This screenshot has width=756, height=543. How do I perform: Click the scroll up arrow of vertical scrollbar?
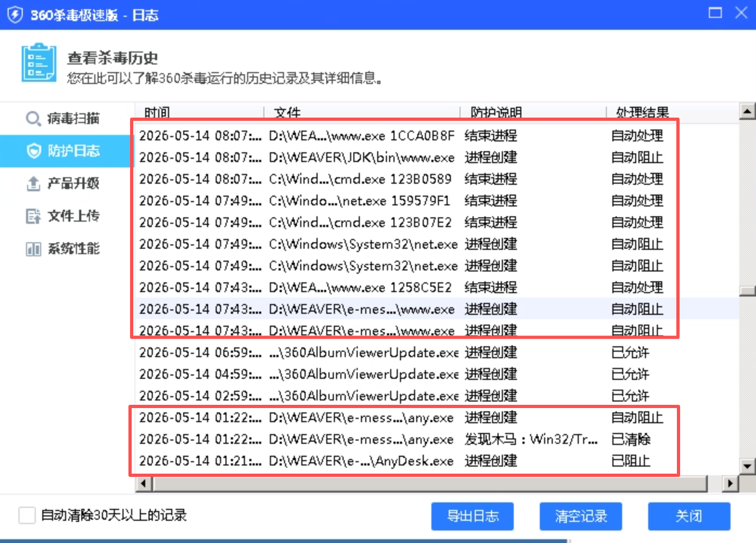748,111
